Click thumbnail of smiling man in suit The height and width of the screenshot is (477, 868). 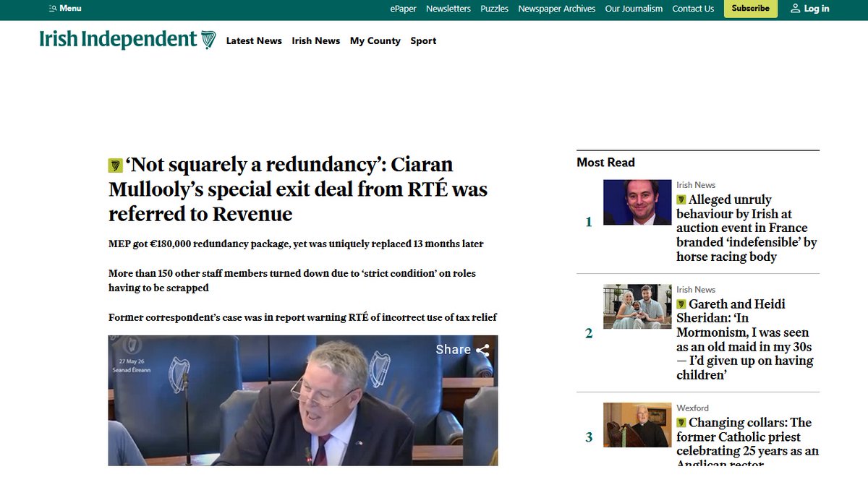637,202
